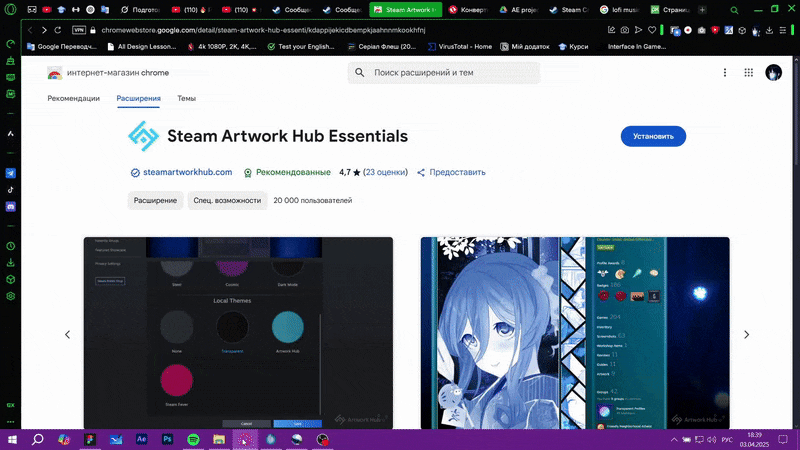Image resolution: width=800 pixels, height=450 pixels.
Task: Open the Google account avatar
Action: (x=773, y=72)
